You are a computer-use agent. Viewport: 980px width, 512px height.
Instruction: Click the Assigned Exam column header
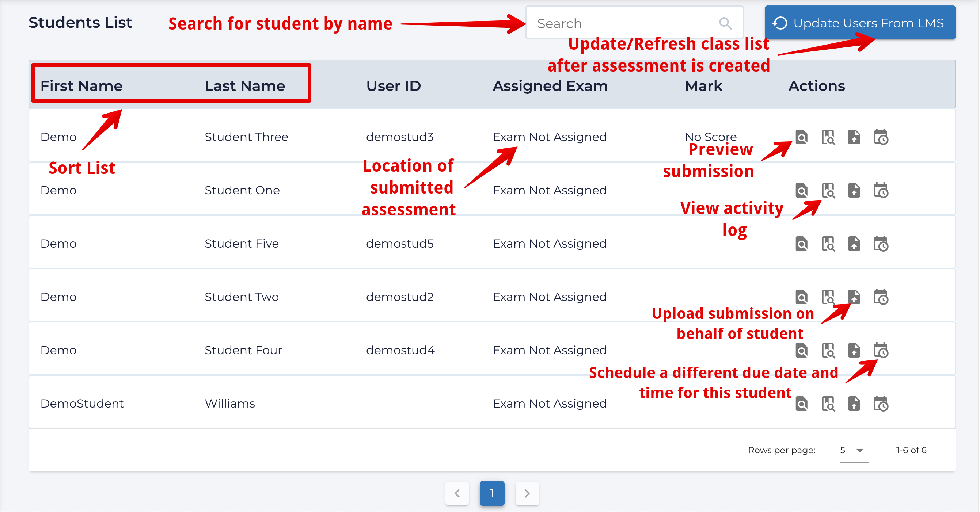[x=550, y=86]
